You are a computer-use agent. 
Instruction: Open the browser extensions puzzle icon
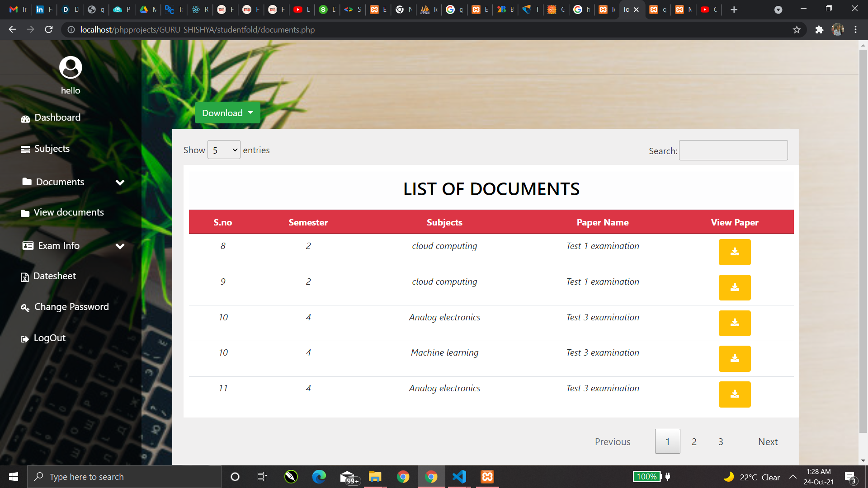pos(819,30)
